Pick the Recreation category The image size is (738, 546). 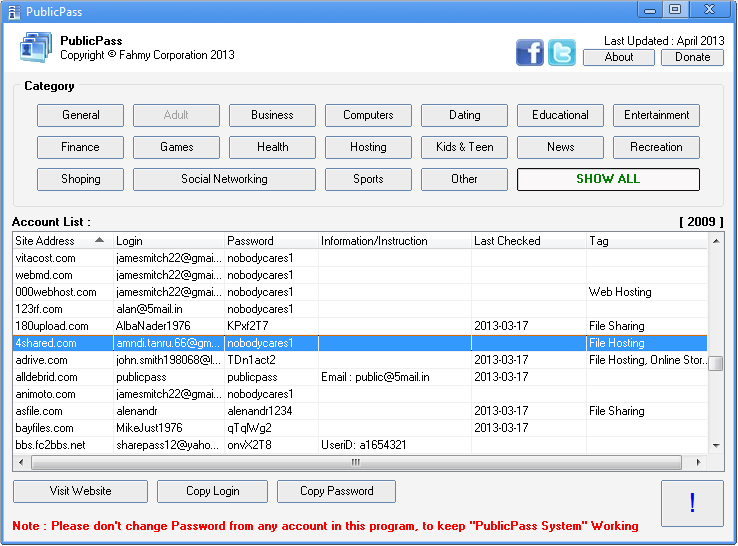[656, 147]
